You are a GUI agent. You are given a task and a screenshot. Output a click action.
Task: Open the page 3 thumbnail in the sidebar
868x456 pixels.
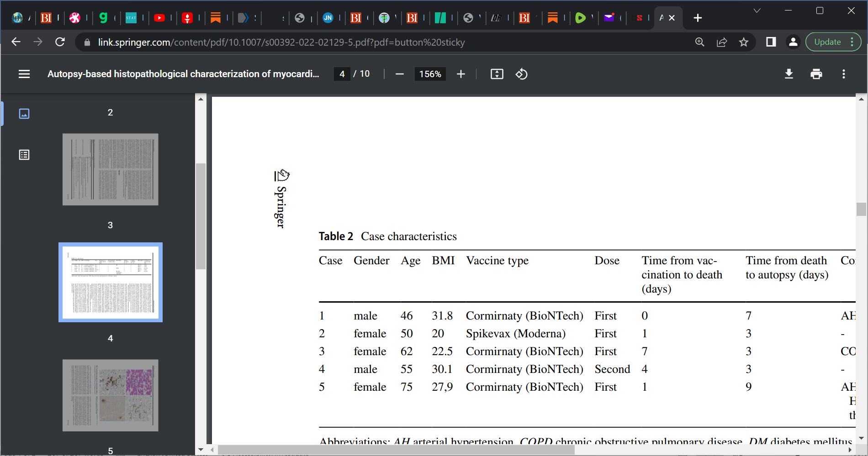111,169
